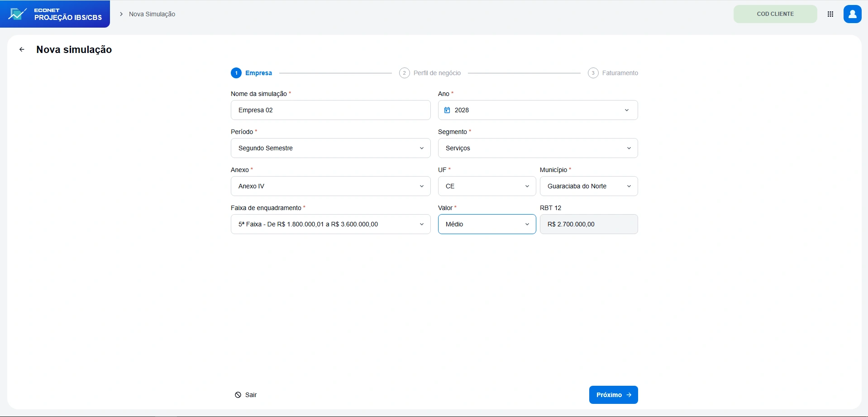Open the Período dropdown showing Segundo Semestre

331,148
